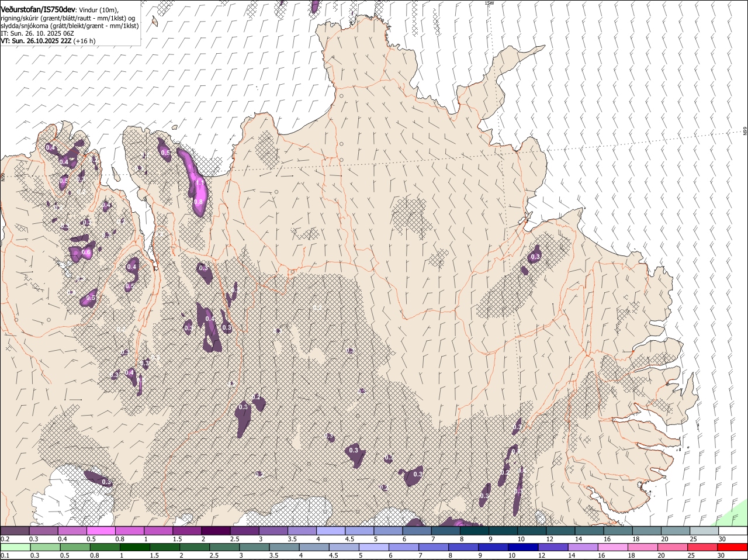The width and height of the screenshot is (748, 560).
Task: Click the 0.8 value inside the bright pink snow patch
Action: [198, 202]
